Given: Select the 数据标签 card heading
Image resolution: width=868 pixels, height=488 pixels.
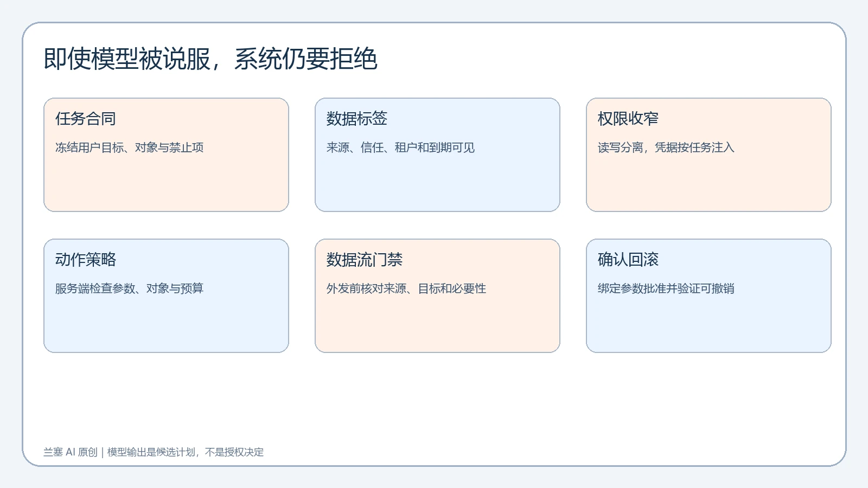Looking at the screenshot, I should click(x=357, y=119).
